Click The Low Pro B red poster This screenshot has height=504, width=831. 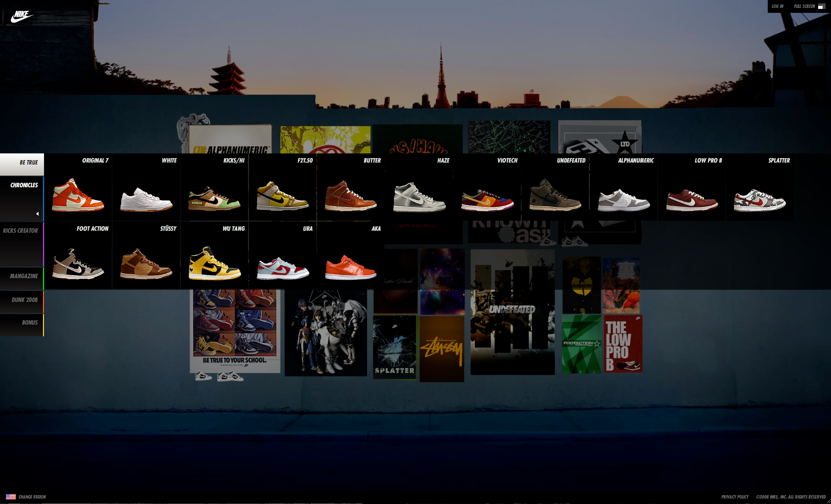[x=623, y=344]
